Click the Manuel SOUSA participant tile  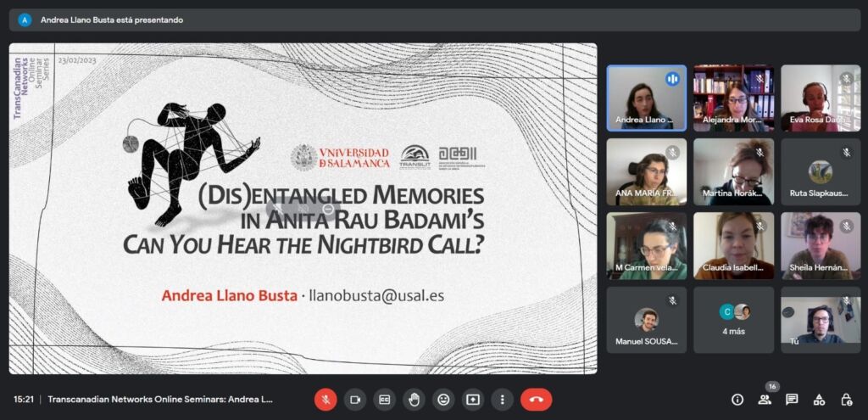point(647,319)
